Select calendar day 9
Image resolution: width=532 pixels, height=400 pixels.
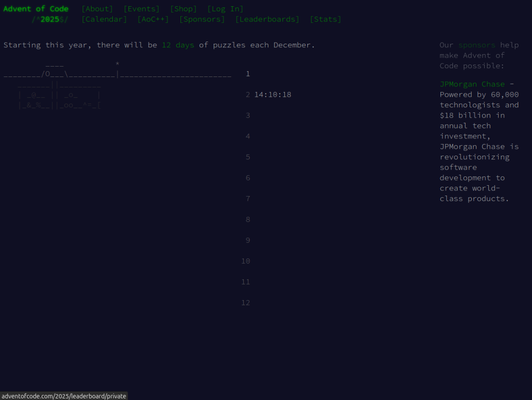click(248, 240)
